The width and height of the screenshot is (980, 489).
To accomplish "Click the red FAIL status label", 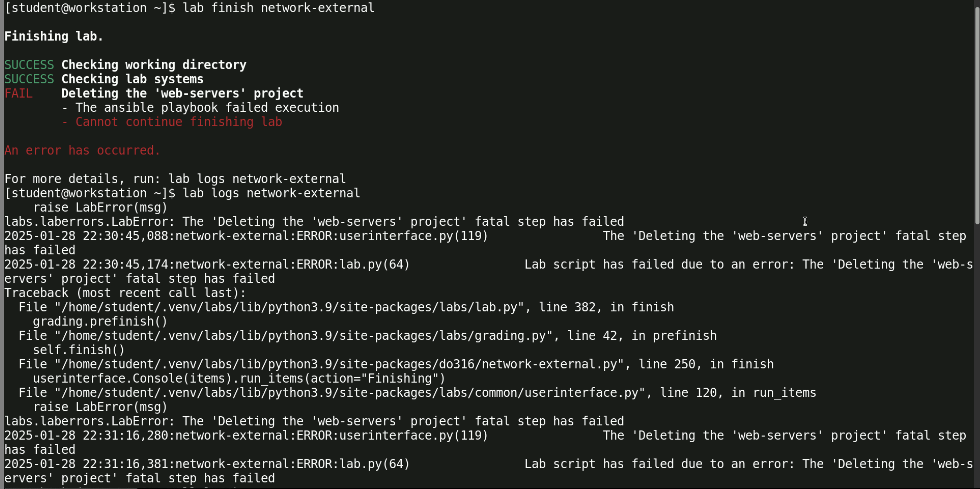I will [18, 93].
